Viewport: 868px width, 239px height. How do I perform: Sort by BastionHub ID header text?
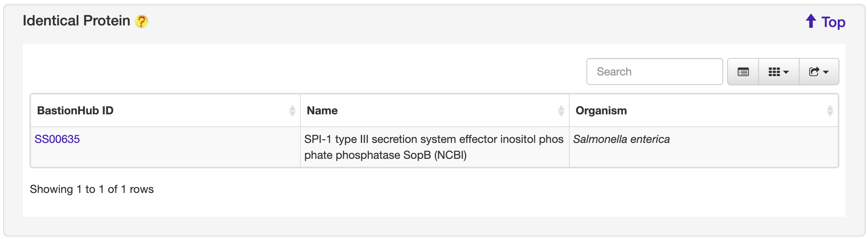[x=75, y=111]
